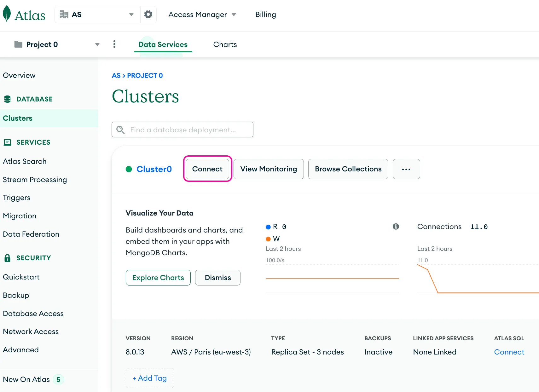This screenshot has width=539, height=392.
Task: Click the Services section icon
Action: tap(7, 142)
